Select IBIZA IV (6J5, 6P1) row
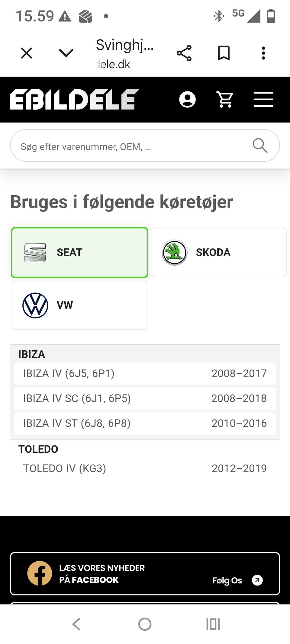This screenshot has width=290, height=644. point(145,374)
